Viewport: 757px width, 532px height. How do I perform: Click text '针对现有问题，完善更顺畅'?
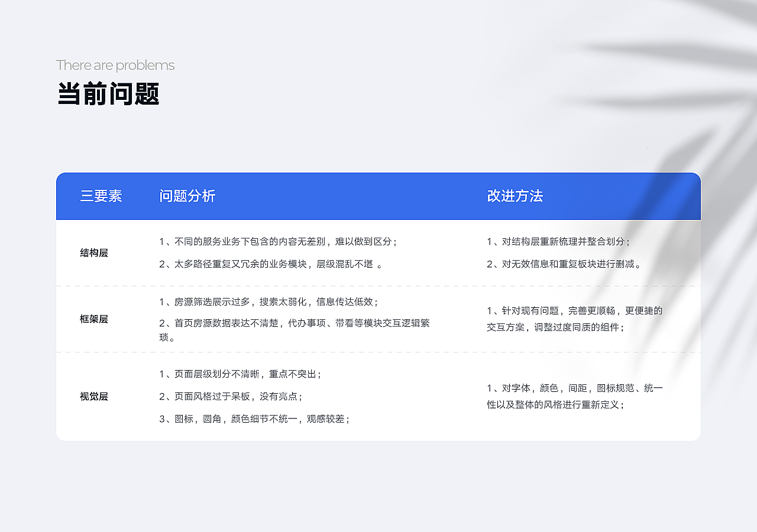point(559,310)
